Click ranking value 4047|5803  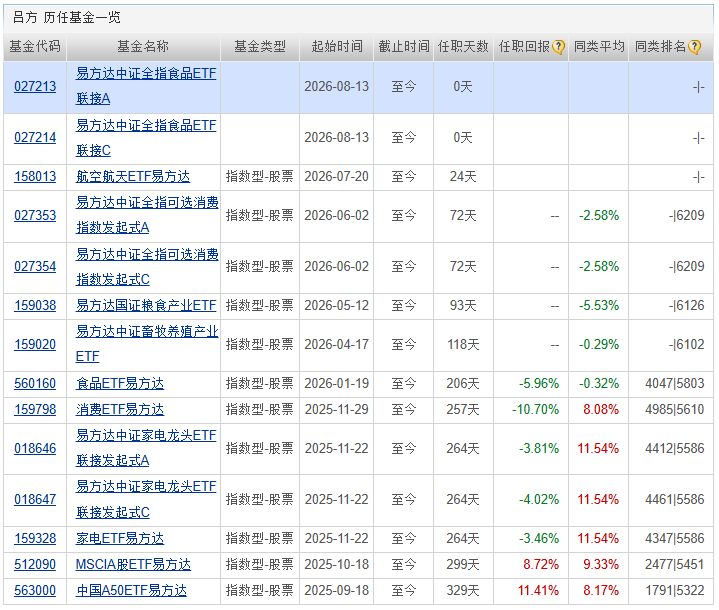point(675,383)
